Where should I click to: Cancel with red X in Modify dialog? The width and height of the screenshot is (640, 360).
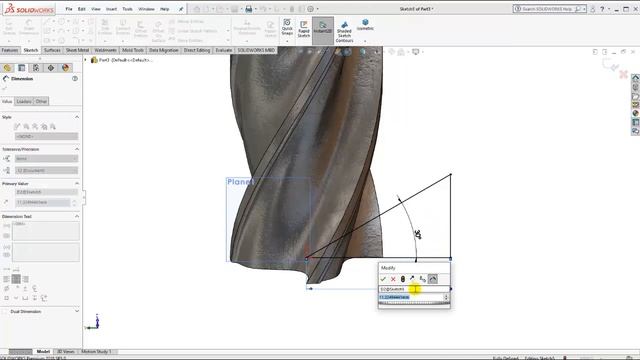pos(393,279)
